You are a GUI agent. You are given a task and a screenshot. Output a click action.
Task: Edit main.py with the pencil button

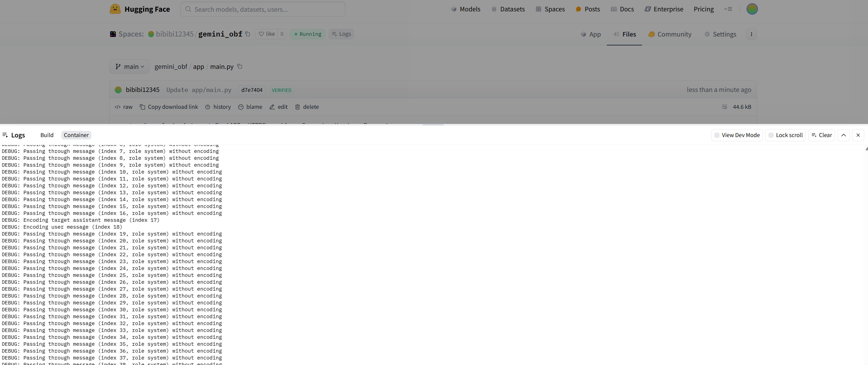pos(278,107)
